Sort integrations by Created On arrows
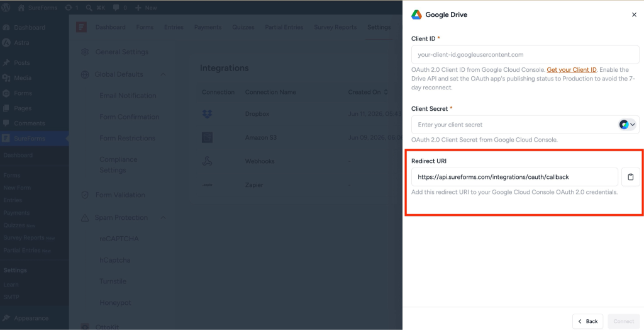 (386, 92)
